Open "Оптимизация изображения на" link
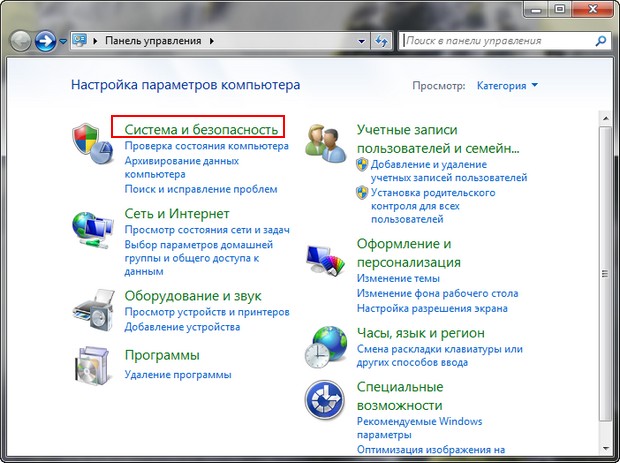Viewport: 620px width, 463px height. [x=431, y=450]
